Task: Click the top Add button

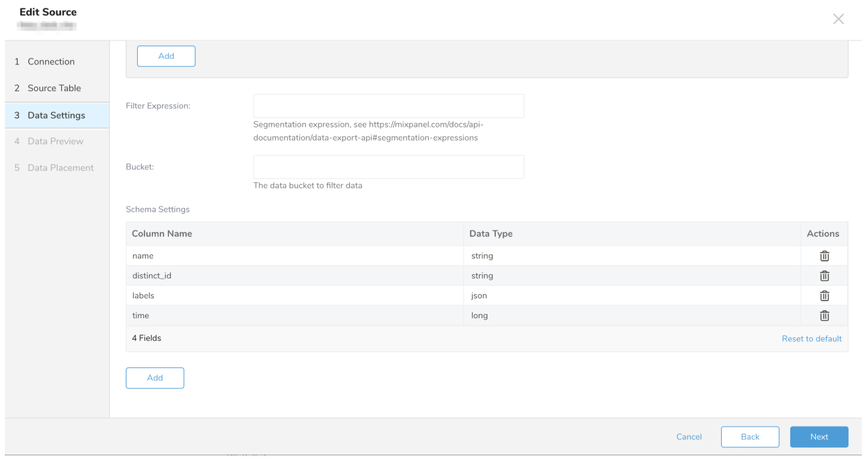Action: tap(166, 56)
